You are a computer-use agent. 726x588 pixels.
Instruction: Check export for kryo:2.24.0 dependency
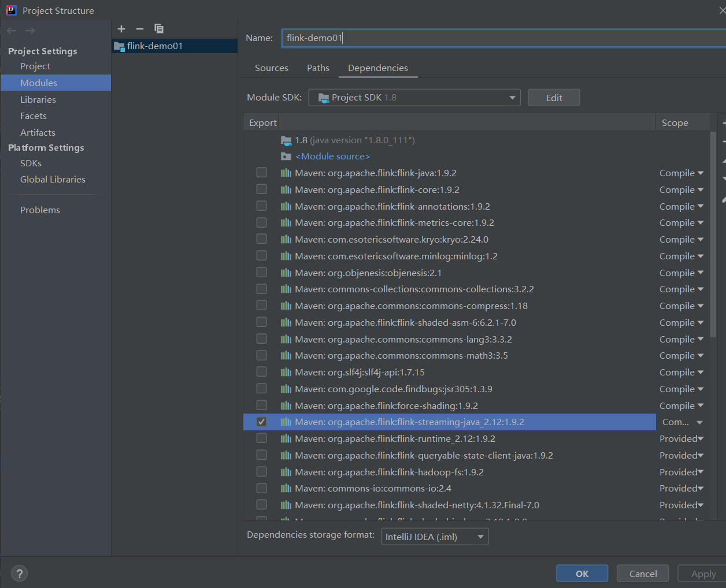pos(261,239)
